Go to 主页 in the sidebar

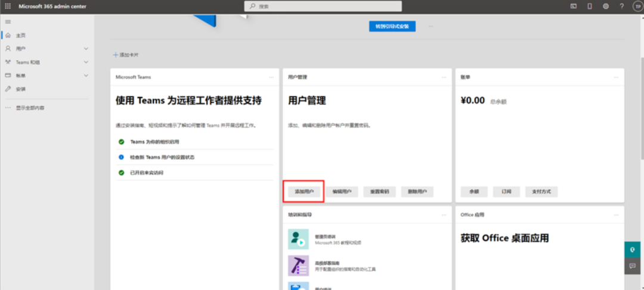coord(21,36)
